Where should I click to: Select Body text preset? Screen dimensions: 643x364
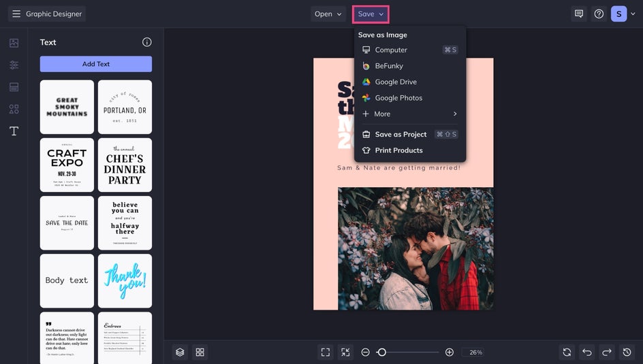tap(67, 281)
